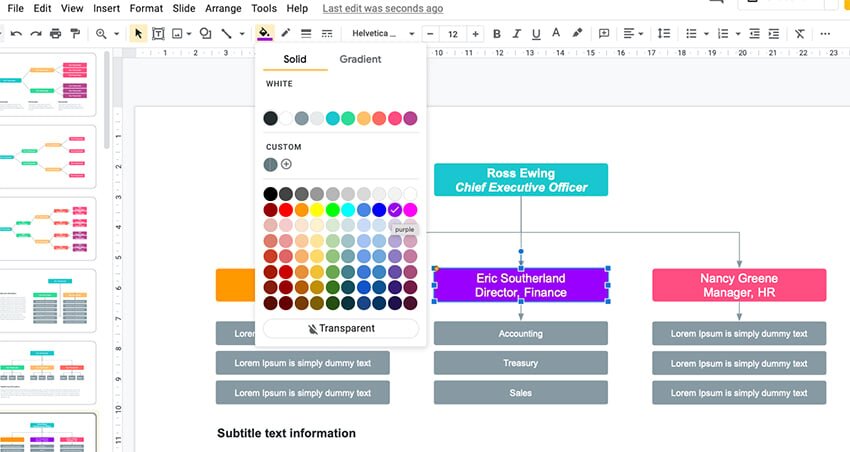Pick the yellow color swatch

click(x=317, y=210)
